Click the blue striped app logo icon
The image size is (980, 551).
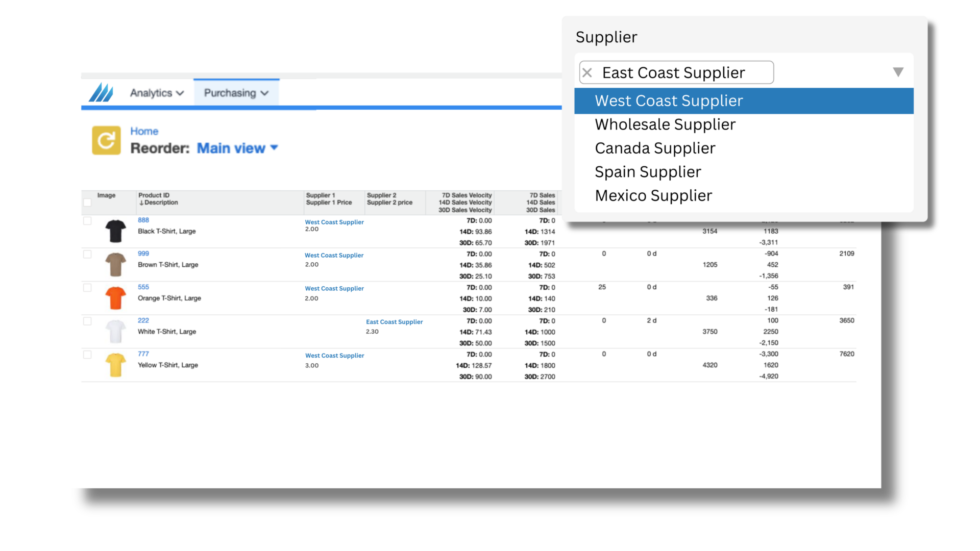click(101, 93)
